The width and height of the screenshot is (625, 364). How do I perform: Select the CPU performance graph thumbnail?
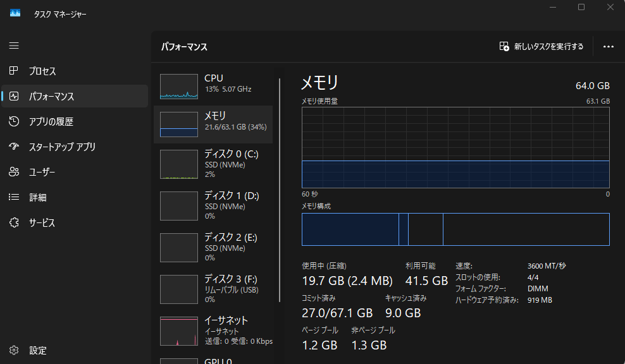click(x=179, y=87)
